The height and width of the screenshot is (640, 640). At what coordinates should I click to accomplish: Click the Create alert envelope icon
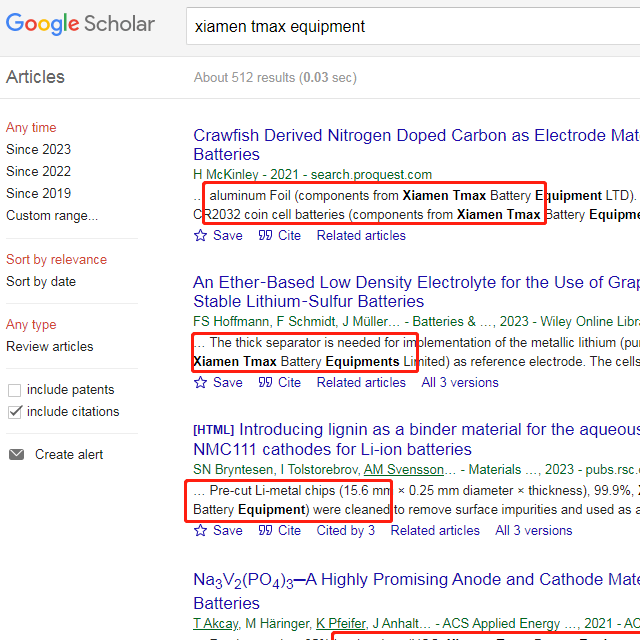[x=16, y=454]
